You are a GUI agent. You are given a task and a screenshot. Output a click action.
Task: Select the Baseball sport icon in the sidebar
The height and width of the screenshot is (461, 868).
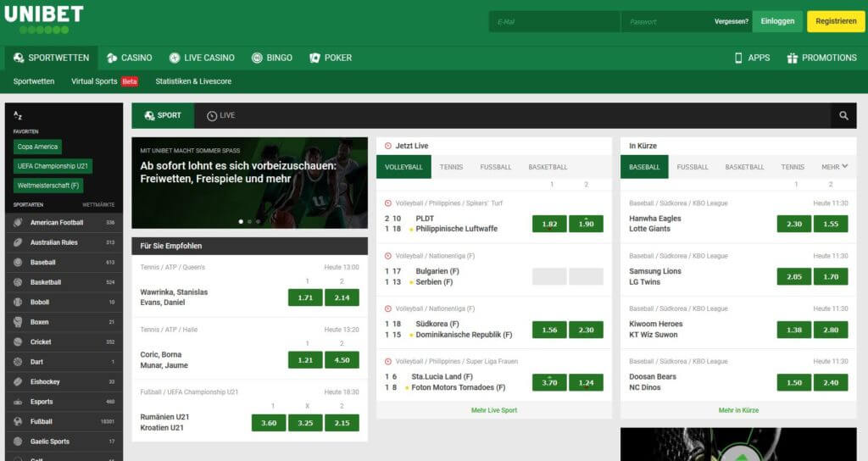[18, 263]
